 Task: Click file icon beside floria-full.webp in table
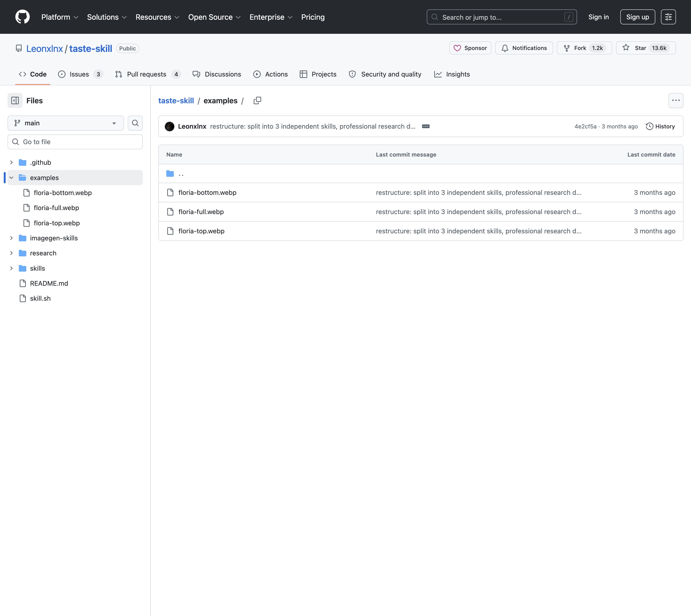click(x=170, y=212)
